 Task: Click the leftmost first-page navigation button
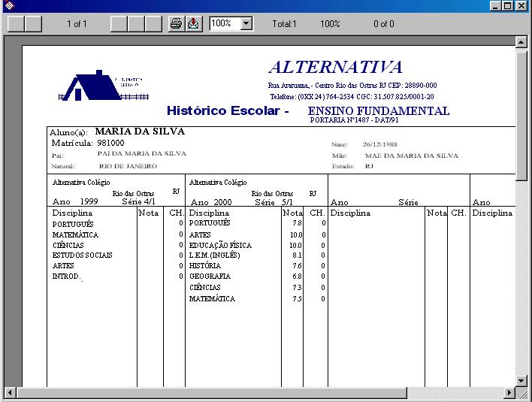tap(16, 24)
